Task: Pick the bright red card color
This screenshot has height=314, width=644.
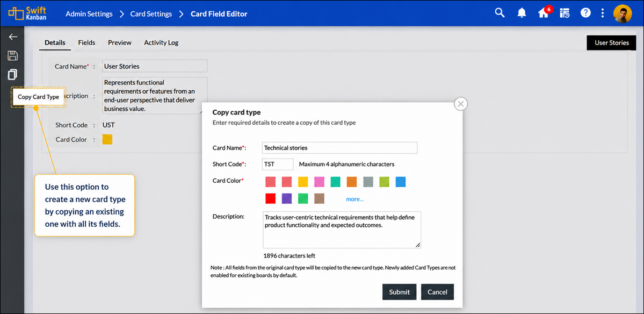Action: coord(270,198)
